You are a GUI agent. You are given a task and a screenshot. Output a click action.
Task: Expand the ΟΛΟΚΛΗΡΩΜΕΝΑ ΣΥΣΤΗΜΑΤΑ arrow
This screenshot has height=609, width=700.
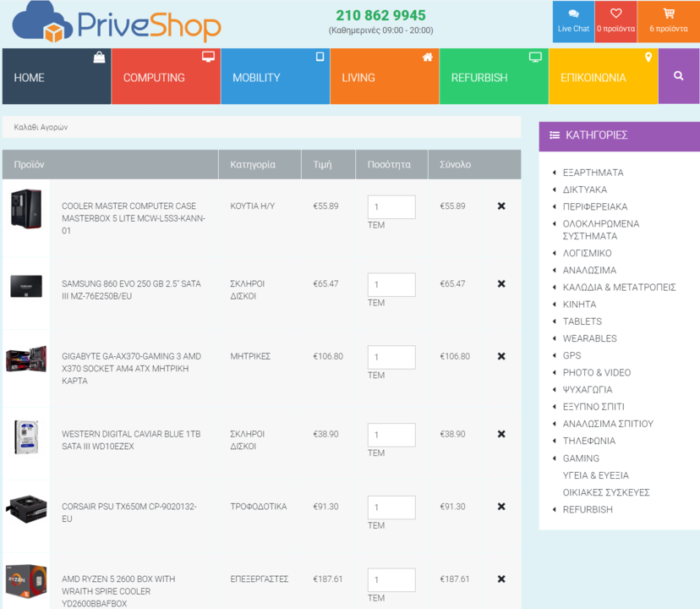point(554,223)
